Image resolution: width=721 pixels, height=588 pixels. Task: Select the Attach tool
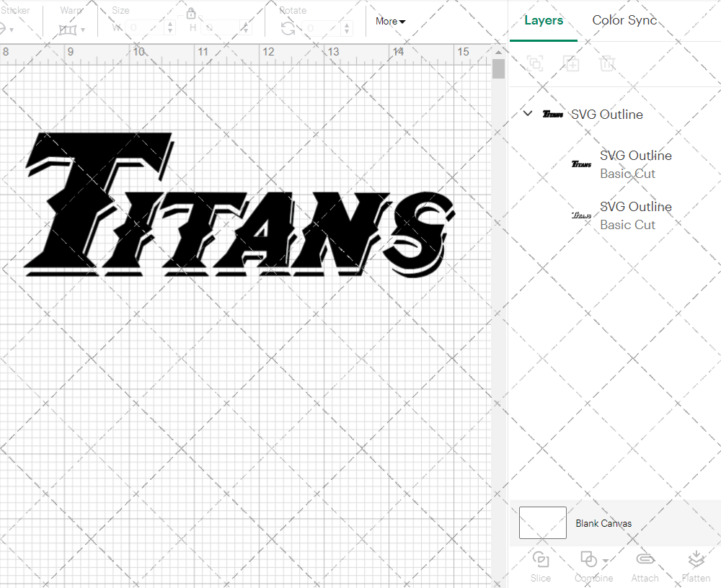pos(645,566)
